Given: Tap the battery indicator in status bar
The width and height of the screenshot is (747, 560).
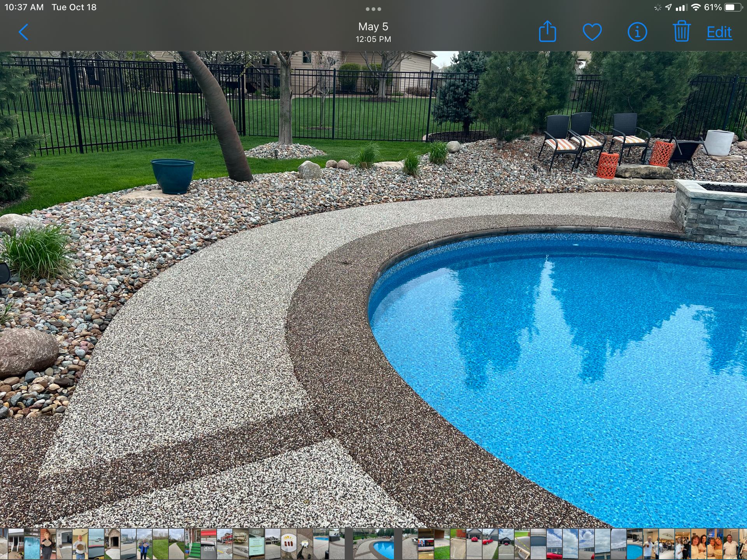Looking at the screenshot, I should pyautogui.click(x=733, y=7).
